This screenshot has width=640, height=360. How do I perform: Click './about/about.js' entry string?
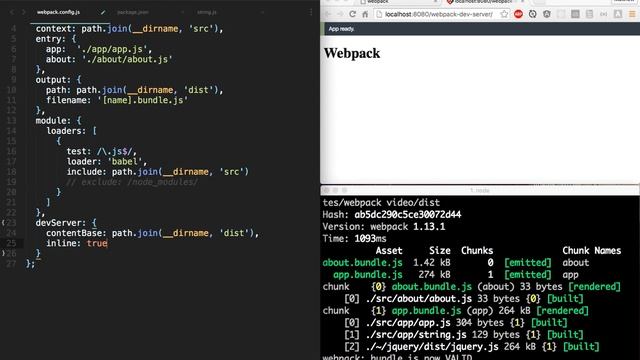pos(127,60)
